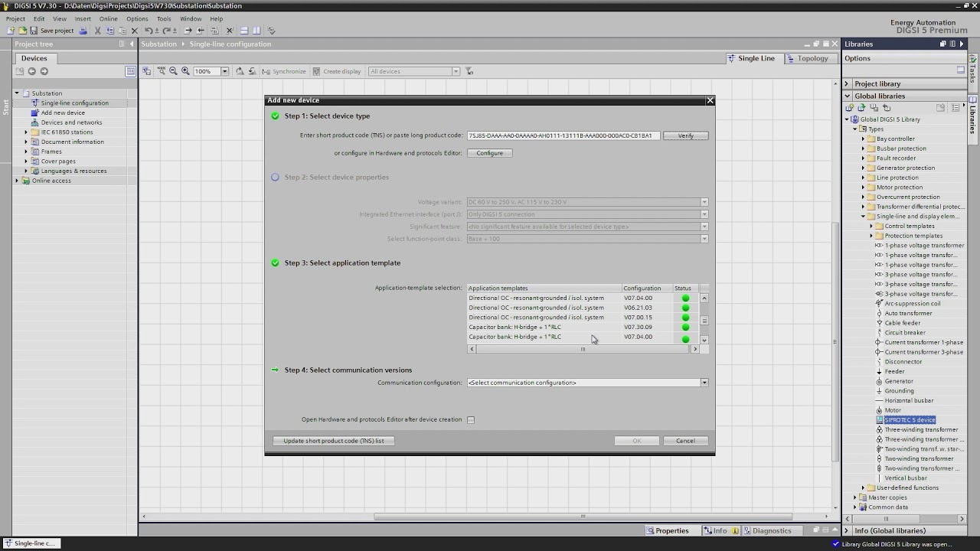
Task: Click application templates horizontal scrollbar
Action: [x=583, y=349]
